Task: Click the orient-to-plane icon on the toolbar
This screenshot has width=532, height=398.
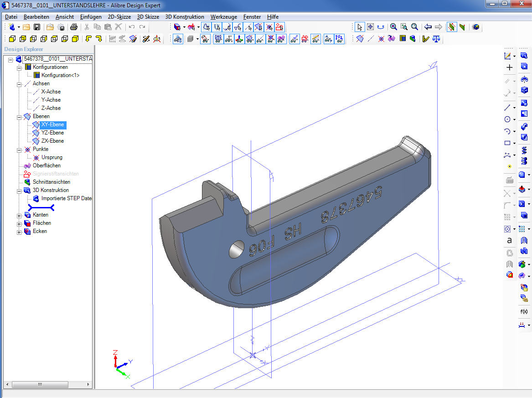Action: point(133,39)
